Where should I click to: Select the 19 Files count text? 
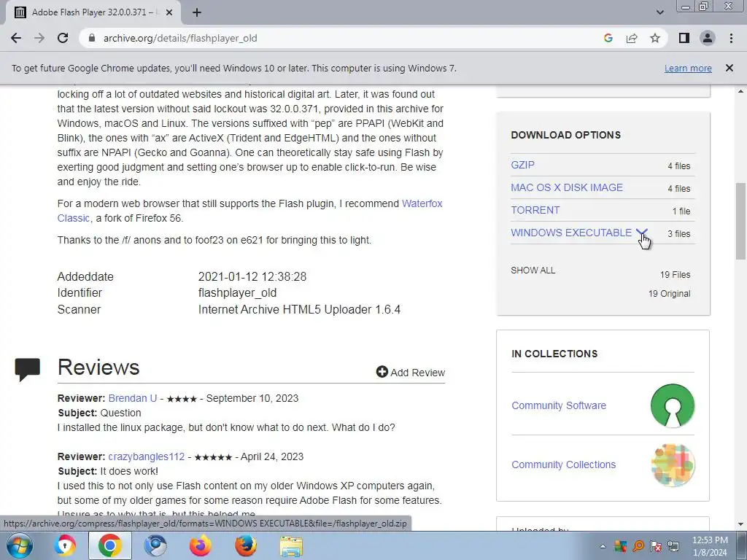tap(675, 275)
